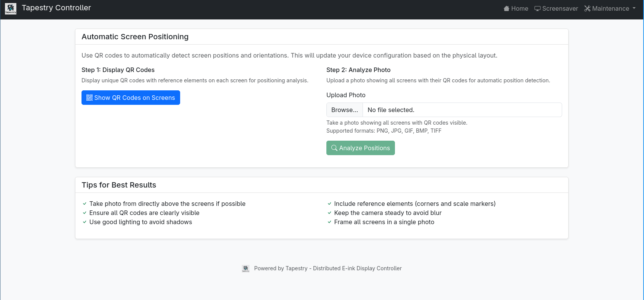Click the wrench tools icon beside Maintenance
The width and height of the screenshot is (644, 300).
point(587,8)
